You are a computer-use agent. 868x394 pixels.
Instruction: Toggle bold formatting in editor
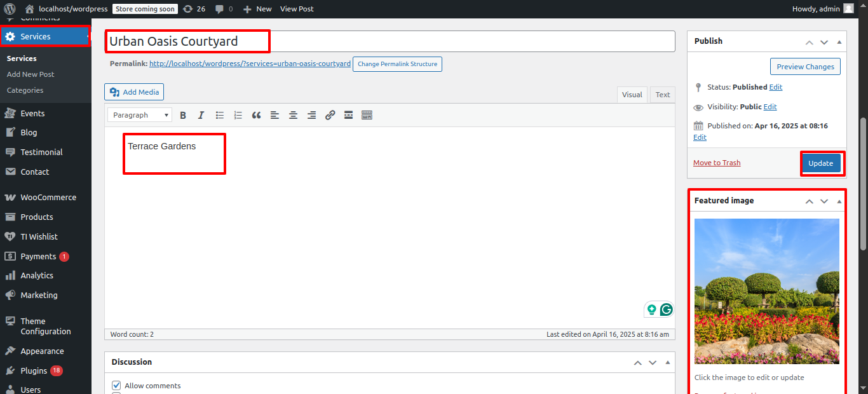point(183,115)
